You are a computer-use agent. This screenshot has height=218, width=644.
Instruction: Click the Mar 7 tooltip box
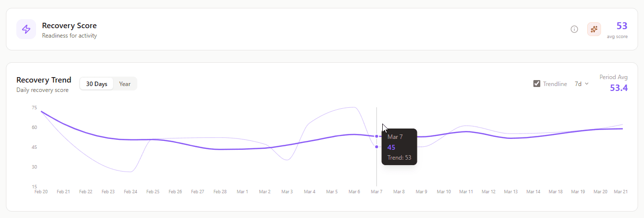(x=399, y=147)
